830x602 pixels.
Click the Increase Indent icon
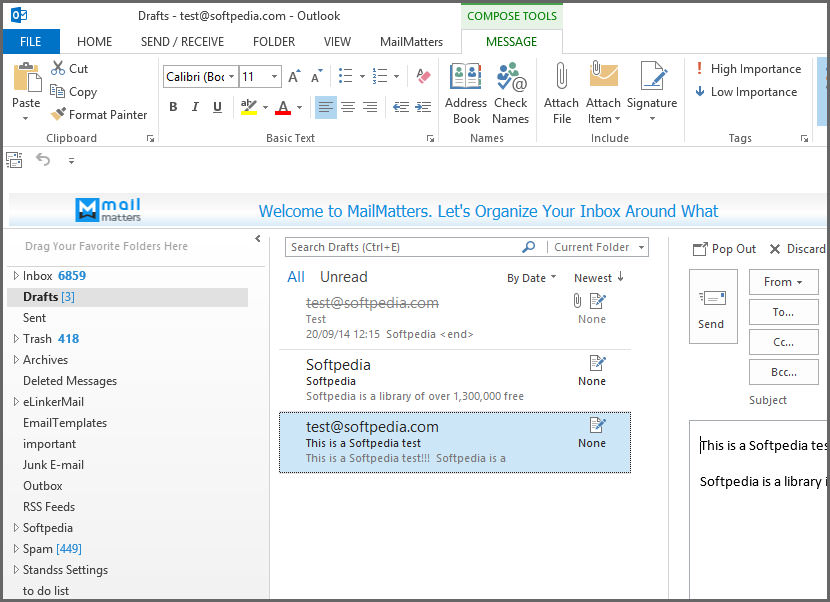point(423,107)
